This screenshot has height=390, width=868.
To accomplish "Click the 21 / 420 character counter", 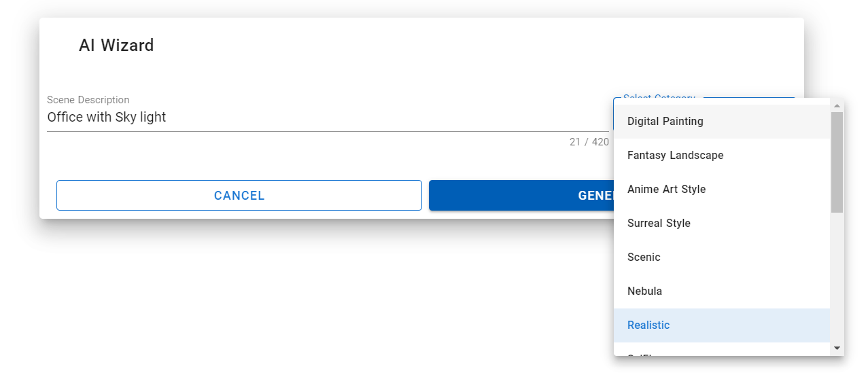I will point(589,142).
